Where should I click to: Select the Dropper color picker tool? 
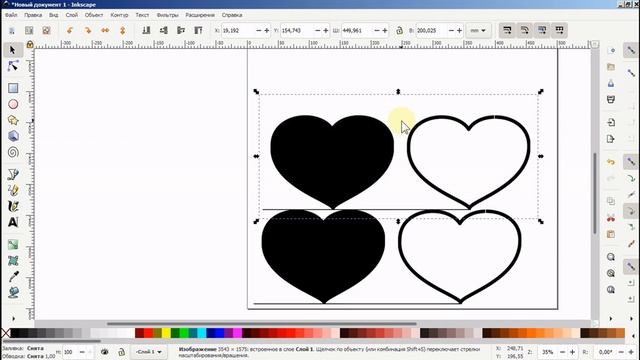13,276
